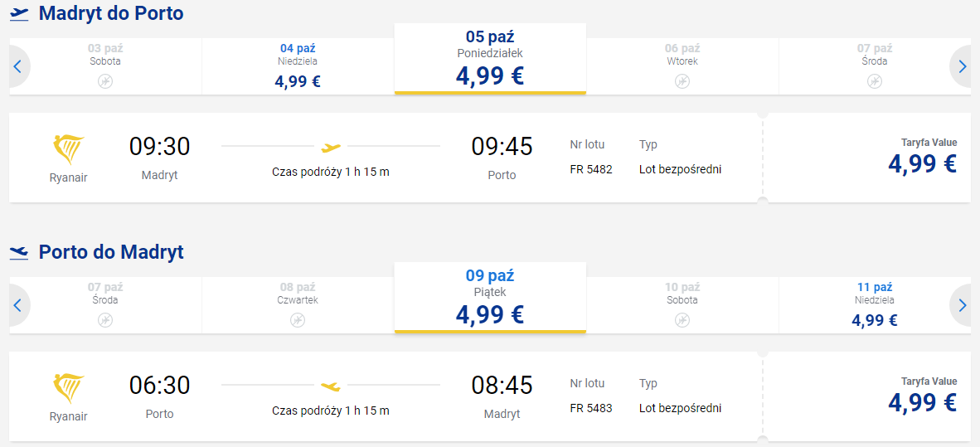Show later return dates with right chevron
980x447 pixels.
coord(962,305)
